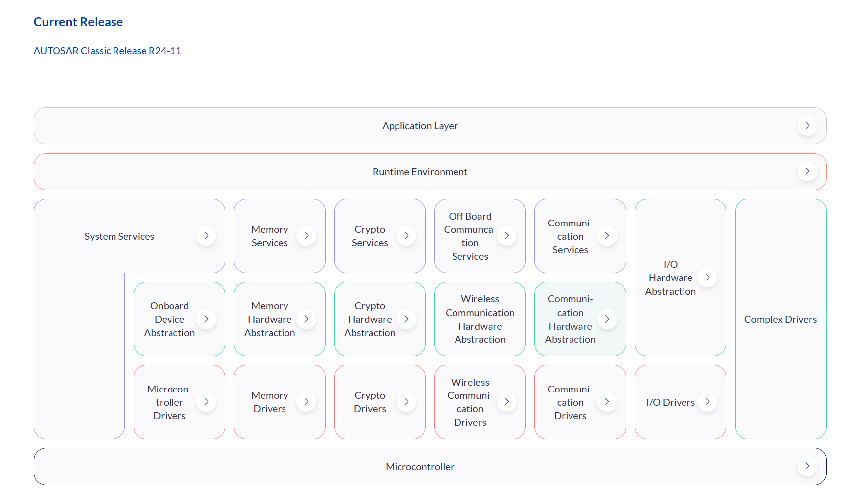The image size is (855, 504).
Task: Click the Microcontroller bar arrow icon
Action: coord(807,466)
